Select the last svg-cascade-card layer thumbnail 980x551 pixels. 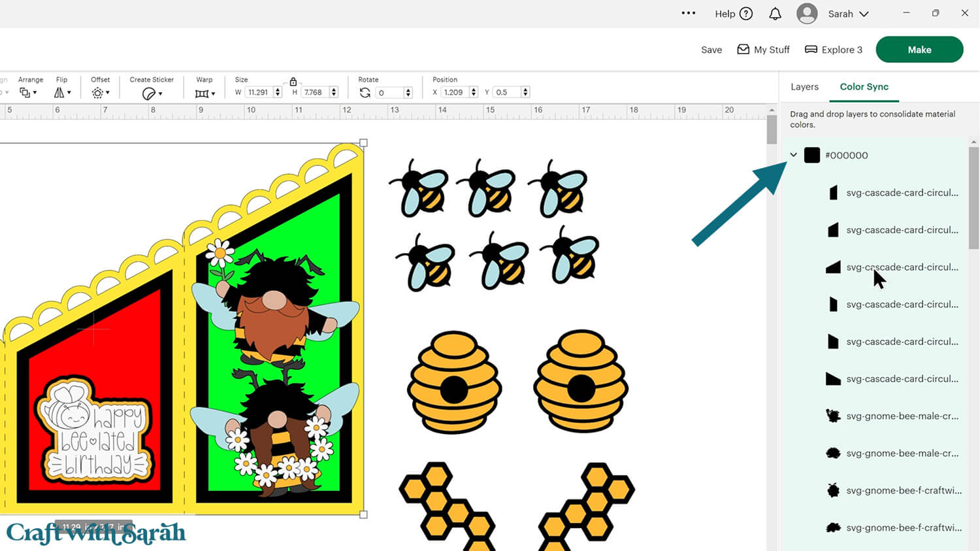coord(833,379)
